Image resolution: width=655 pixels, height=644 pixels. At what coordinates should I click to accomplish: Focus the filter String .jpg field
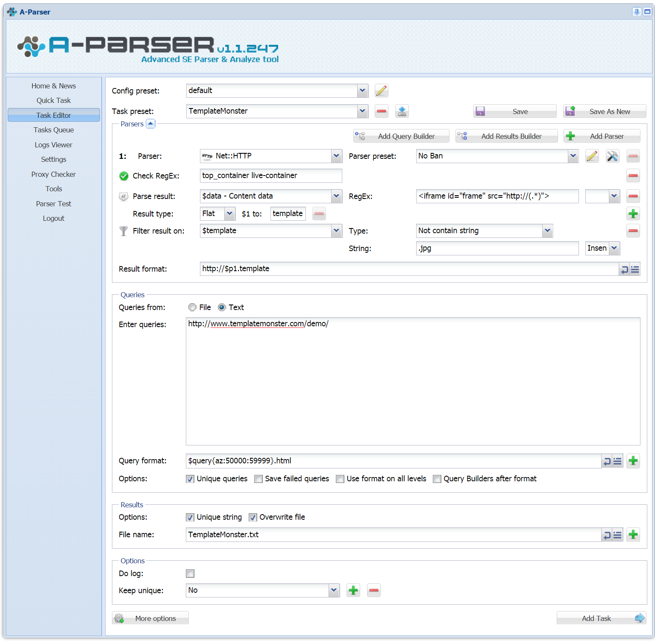click(497, 248)
